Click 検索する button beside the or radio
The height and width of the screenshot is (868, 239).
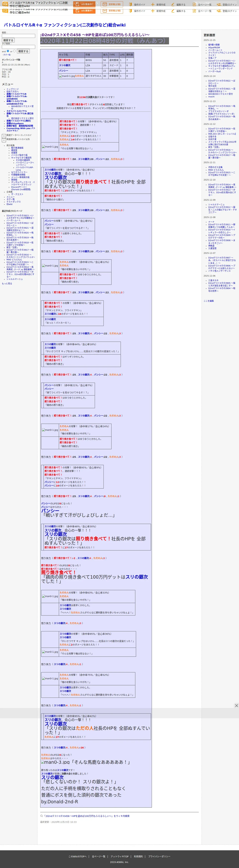click(23, 51)
